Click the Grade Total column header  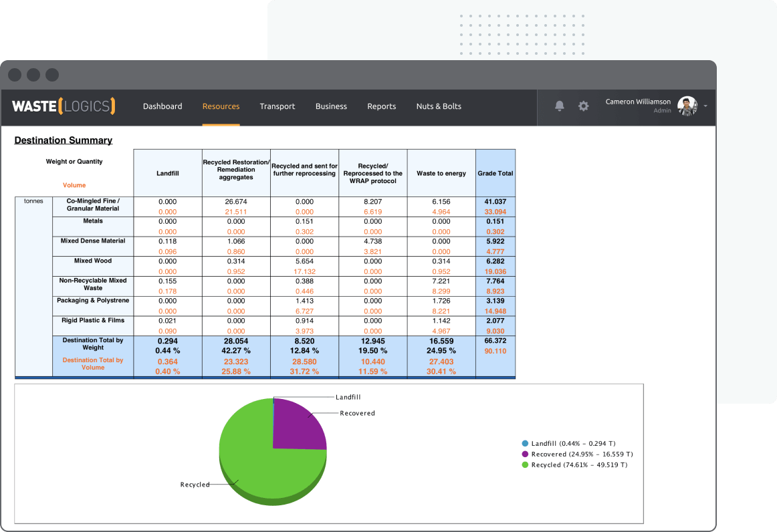495,173
